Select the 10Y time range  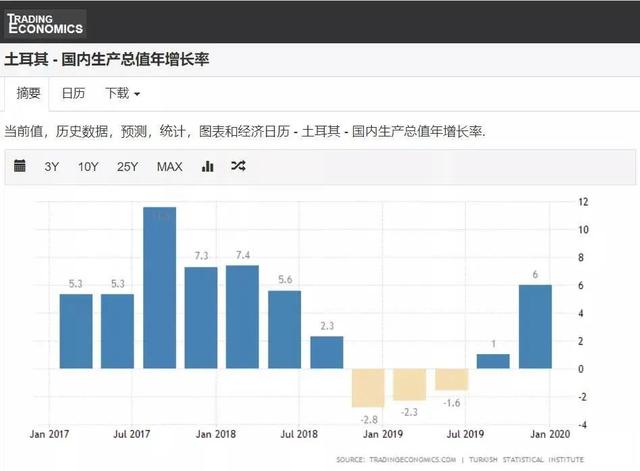[88, 166]
